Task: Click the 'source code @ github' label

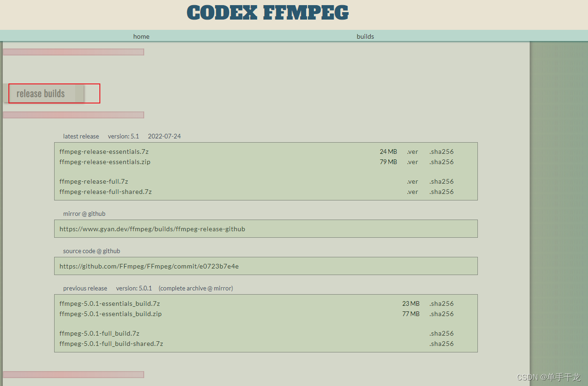Action: pyautogui.click(x=91, y=251)
